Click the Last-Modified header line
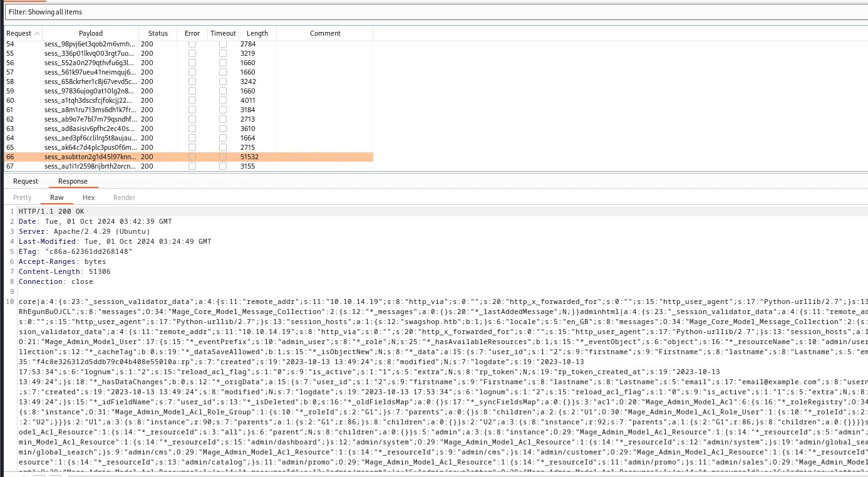 coord(115,241)
